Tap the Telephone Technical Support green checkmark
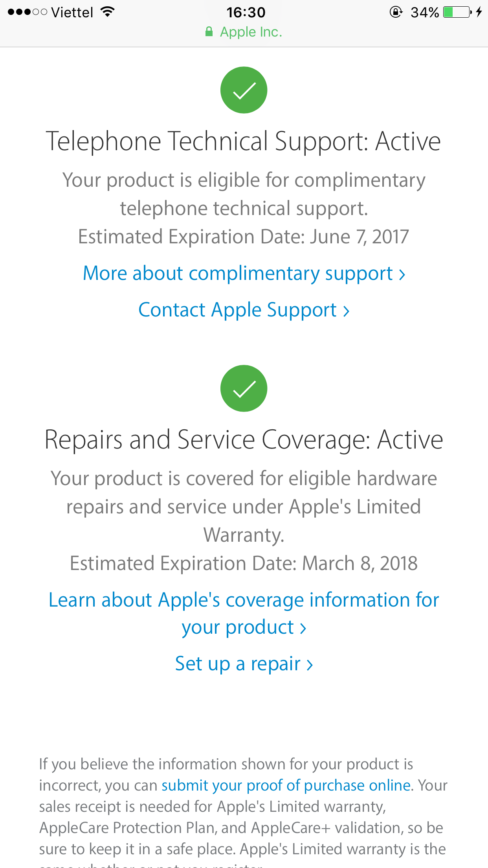Viewport: 488px width, 868px height. click(x=244, y=90)
